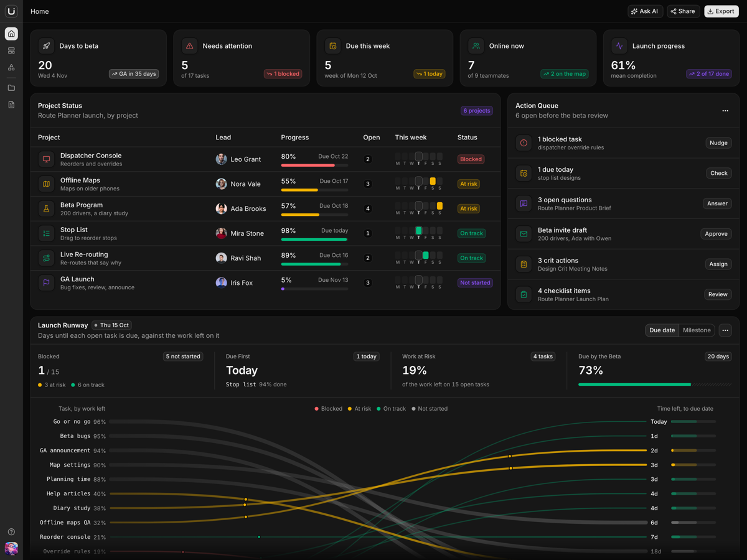747x560 pixels.
Task: Click the app logo in the sidebar
Action: tap(11, 11)
